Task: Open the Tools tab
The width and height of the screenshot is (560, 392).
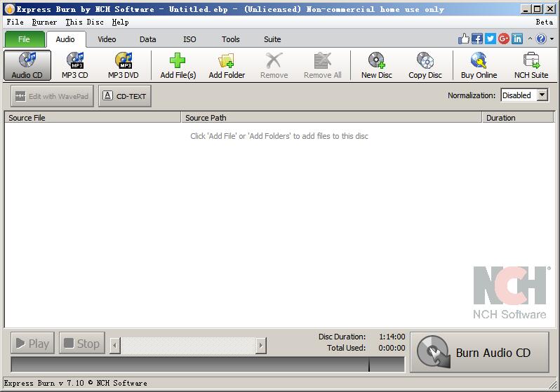Action: click(231, 39)
